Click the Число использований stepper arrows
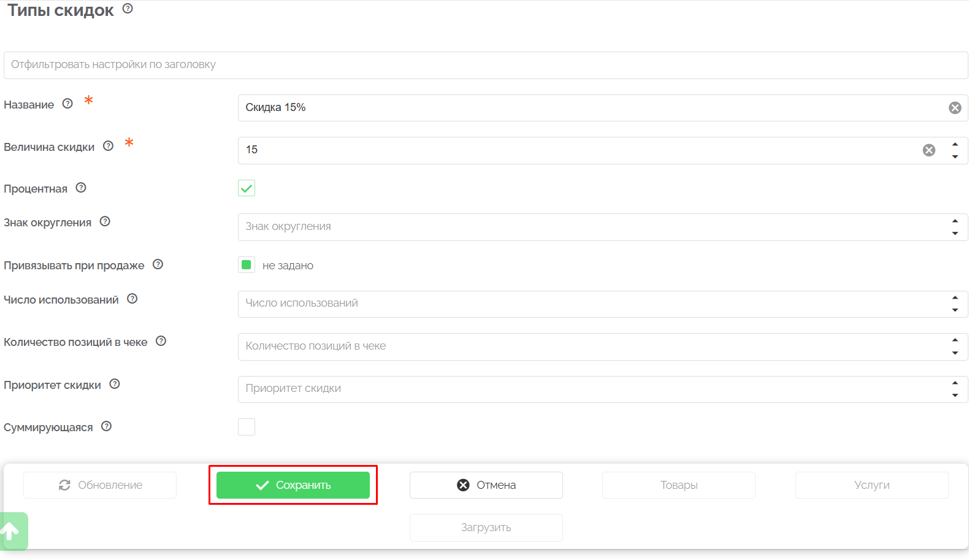The image size is (969, 560). coord(955,304)
